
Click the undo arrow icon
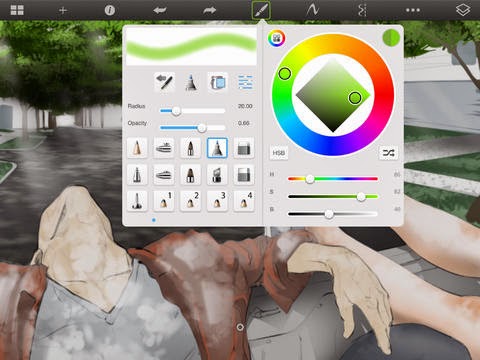coord(160,10)
